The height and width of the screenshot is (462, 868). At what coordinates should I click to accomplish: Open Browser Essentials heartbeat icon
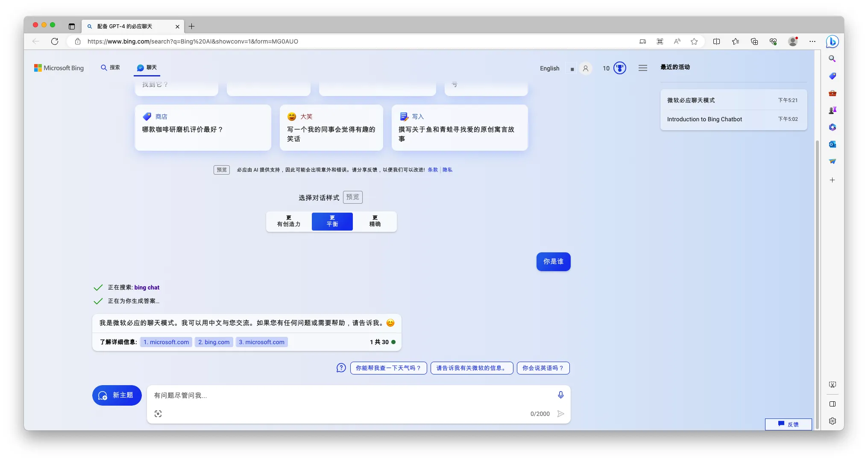(x=773, y=41)
